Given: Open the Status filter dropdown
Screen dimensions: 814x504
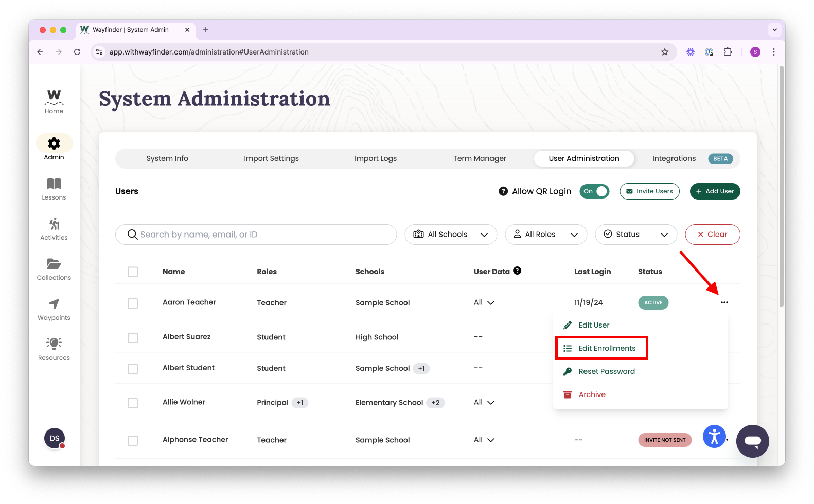Looking at the screenshot, I should tap(636, 235).
